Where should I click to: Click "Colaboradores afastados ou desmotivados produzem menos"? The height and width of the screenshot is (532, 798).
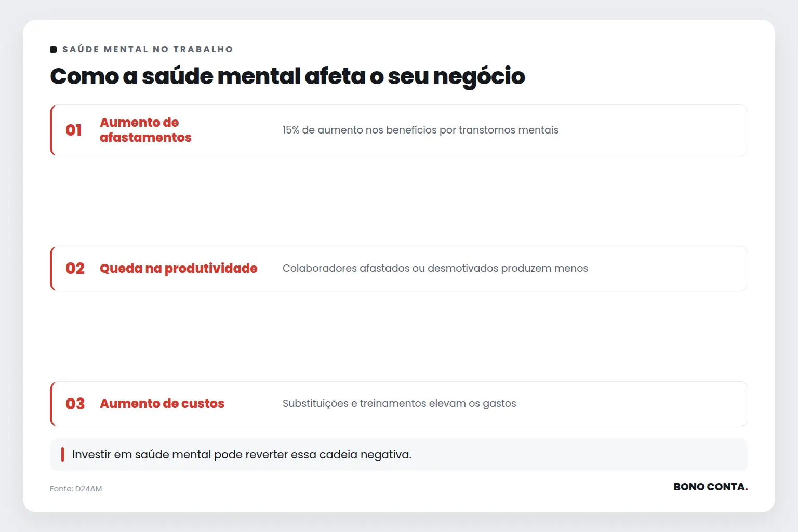coord(435,268)
